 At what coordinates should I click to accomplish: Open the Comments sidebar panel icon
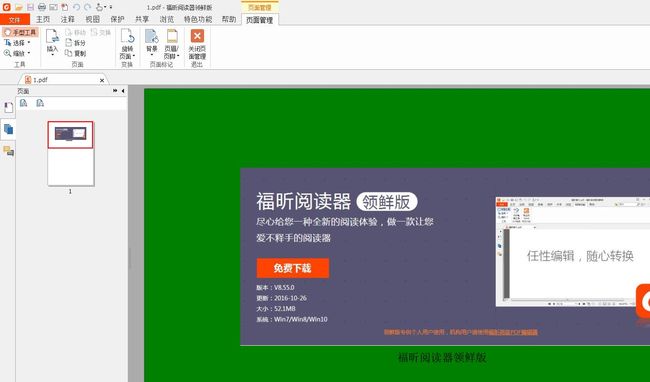[x=8, y=151]
